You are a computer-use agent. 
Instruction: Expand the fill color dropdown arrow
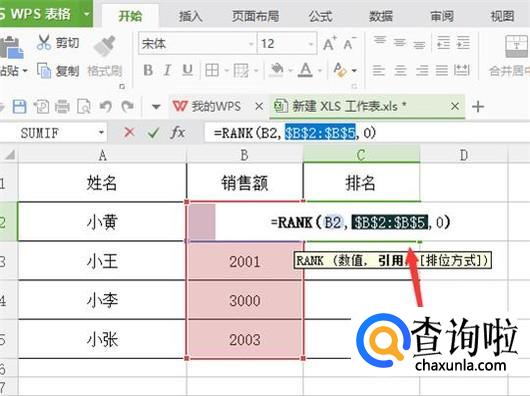290,71
